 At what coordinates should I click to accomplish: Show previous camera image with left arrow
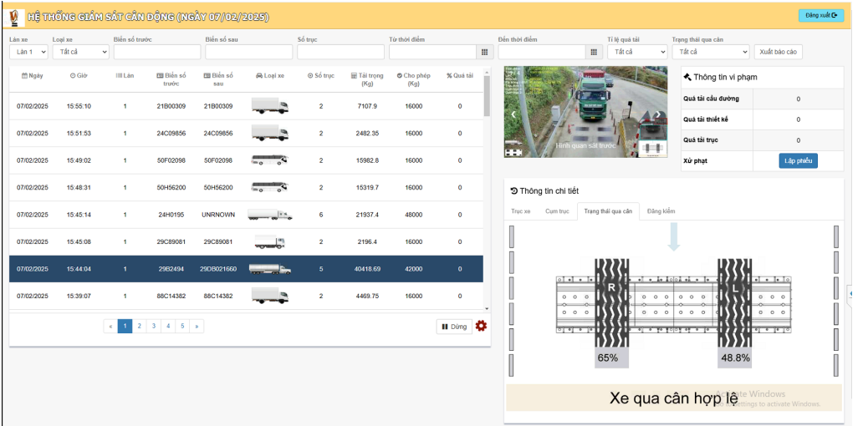513,114
